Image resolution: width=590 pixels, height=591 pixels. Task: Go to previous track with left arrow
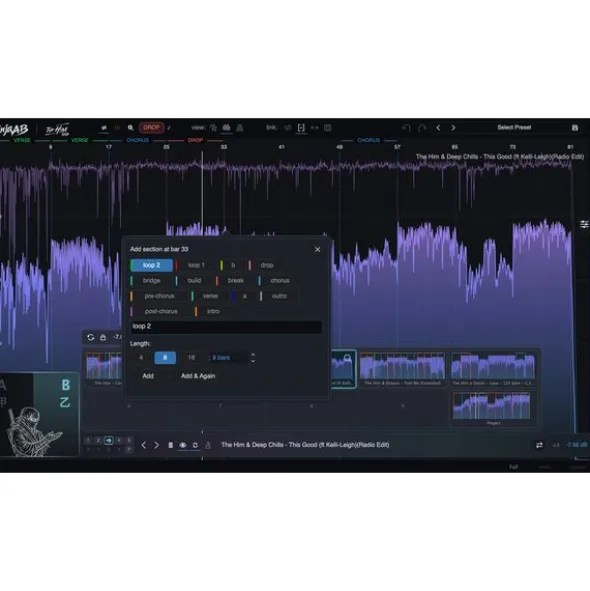pos(144,446)
